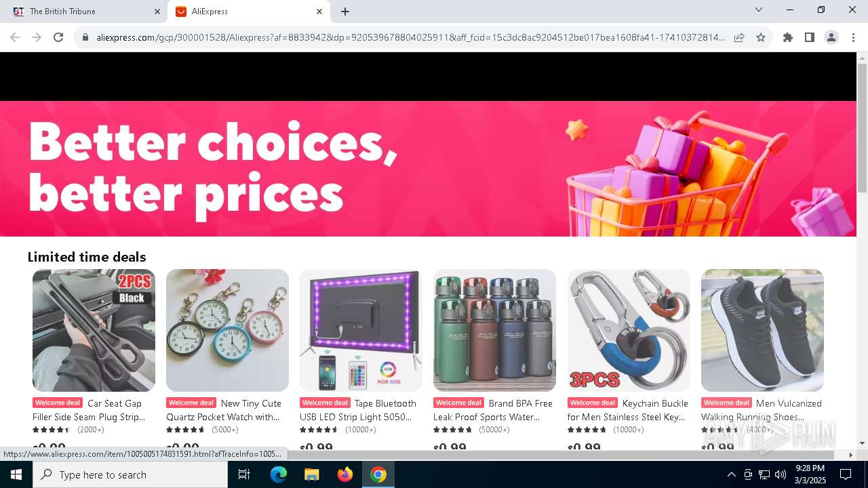This screenshot has width=868, height=488.
Task: Close the AliExpress tab
Action: coord(319,12)
